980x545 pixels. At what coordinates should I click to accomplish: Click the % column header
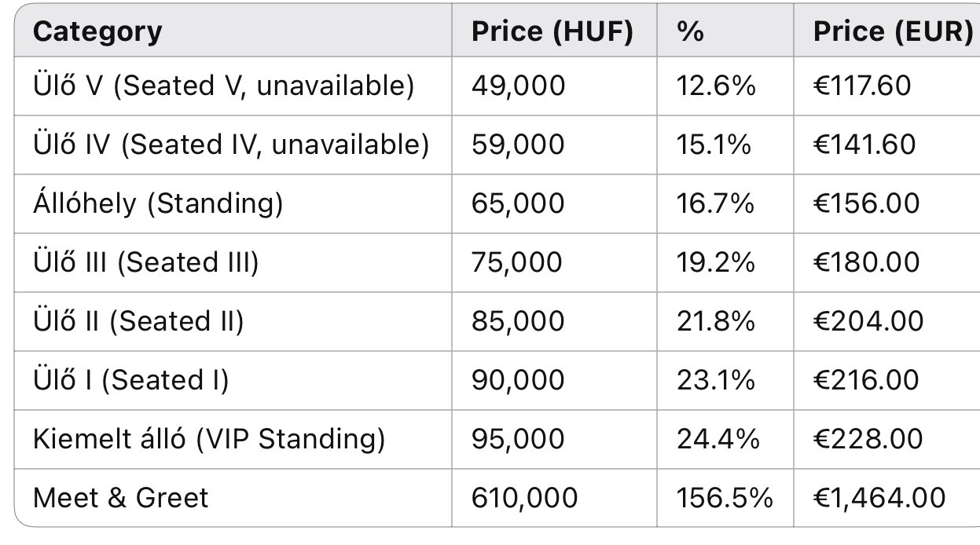[689, 31]
